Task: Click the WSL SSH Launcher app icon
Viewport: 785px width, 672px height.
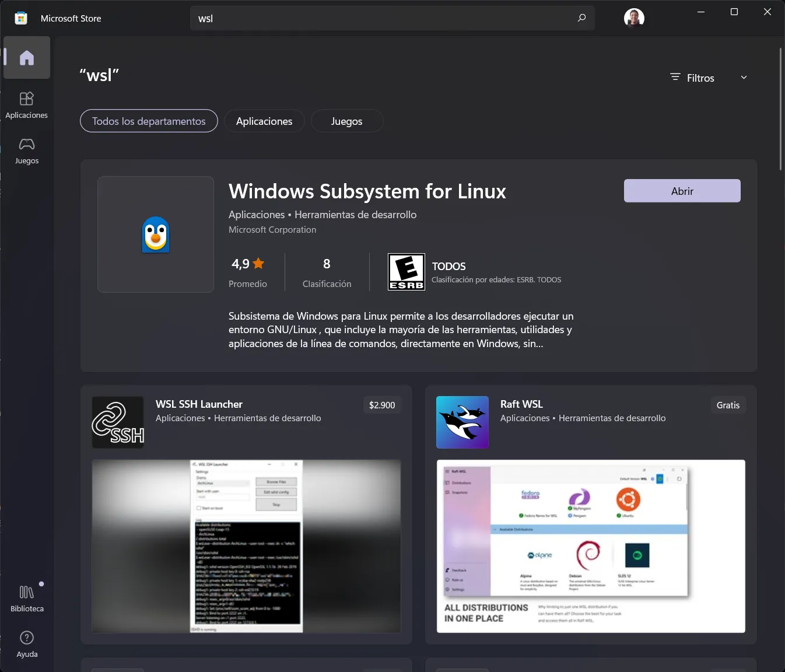Action: pyautogui.click(x=118, y=422)
